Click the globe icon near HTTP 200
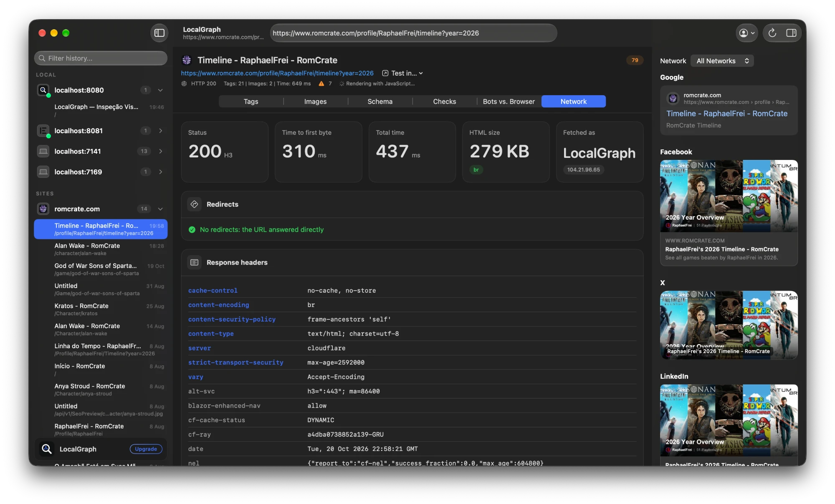The image size is (835, 504). pyautogui.click(x=184, y=84)
